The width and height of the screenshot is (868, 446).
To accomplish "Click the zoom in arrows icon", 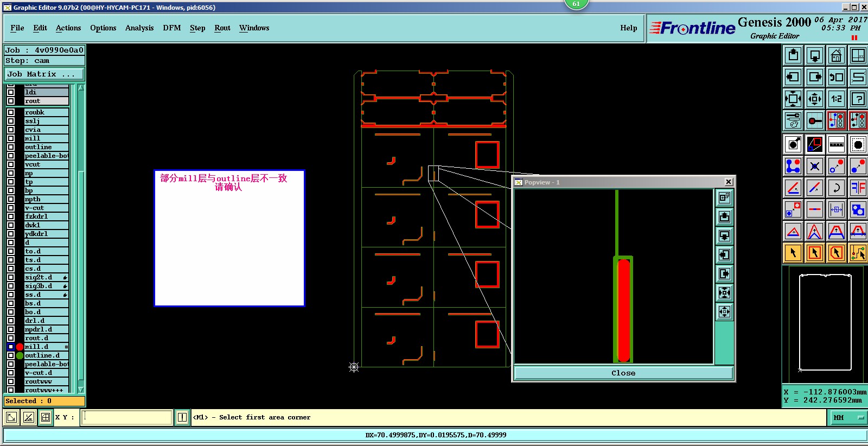I will (793, 99).
